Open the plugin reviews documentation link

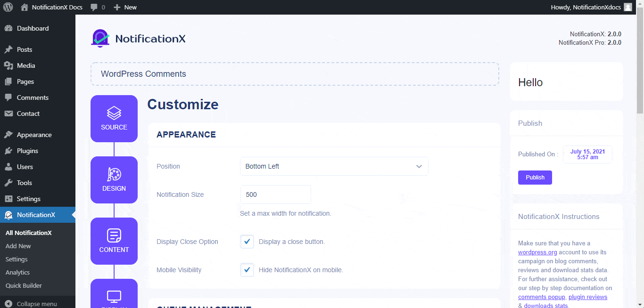[588, 297]
